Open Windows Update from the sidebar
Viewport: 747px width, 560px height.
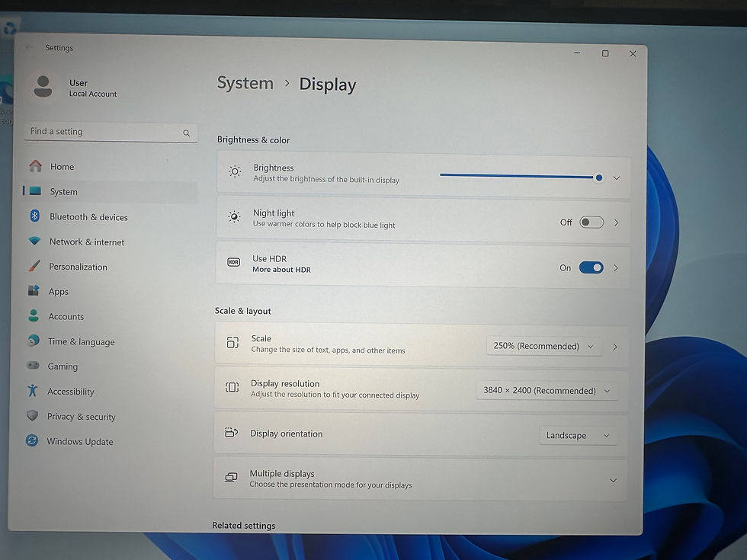(x=78, y=441)
